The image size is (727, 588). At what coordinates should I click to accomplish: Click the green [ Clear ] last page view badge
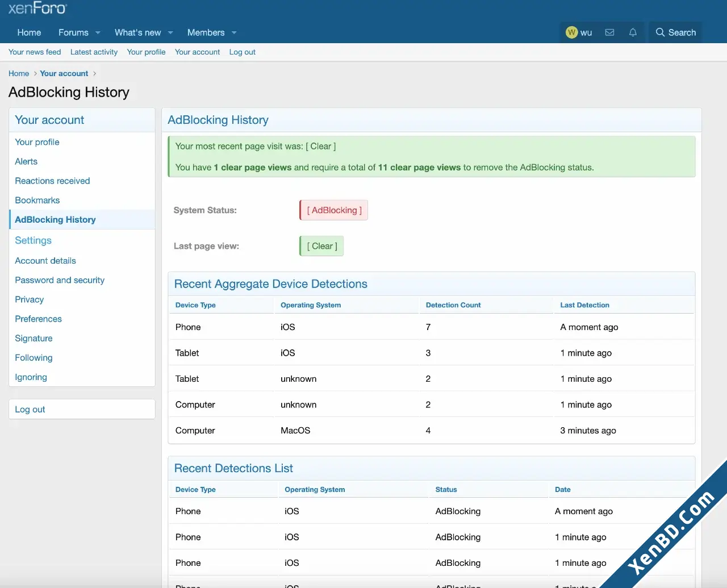click(x=321, y=246)
